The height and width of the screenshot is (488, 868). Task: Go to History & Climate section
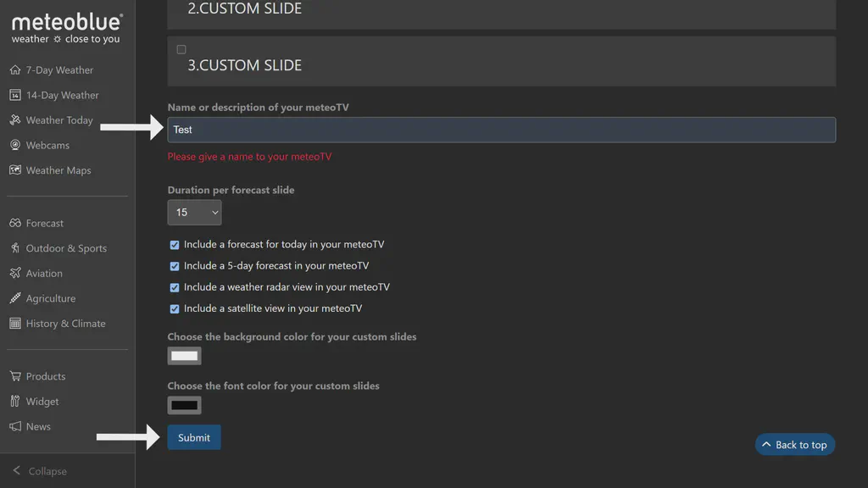65,324
